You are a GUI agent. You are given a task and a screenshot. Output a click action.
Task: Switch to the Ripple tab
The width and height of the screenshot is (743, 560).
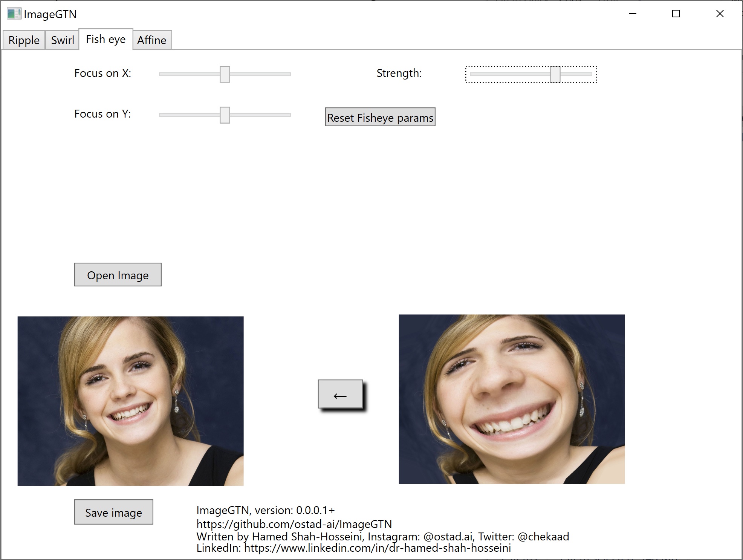point(24,40)
